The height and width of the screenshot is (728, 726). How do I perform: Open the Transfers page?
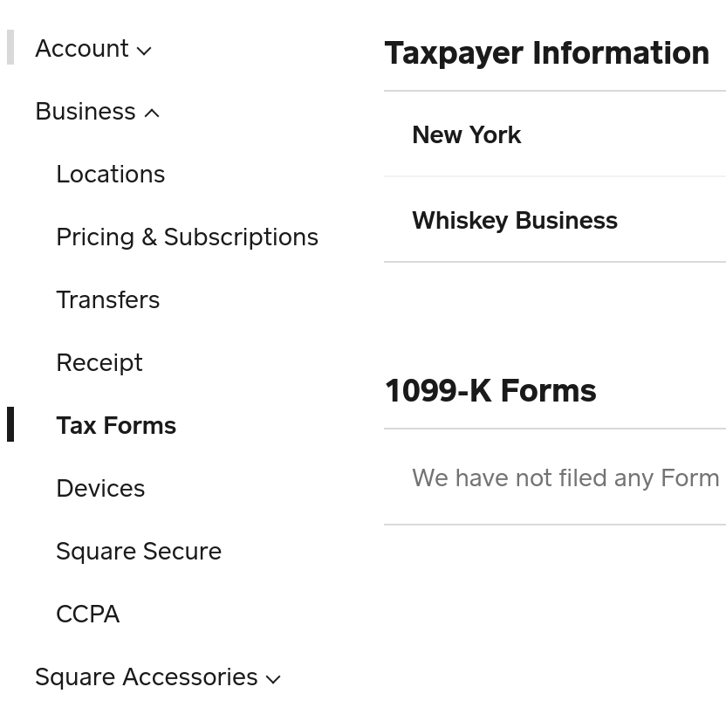[x=108, y=300]
